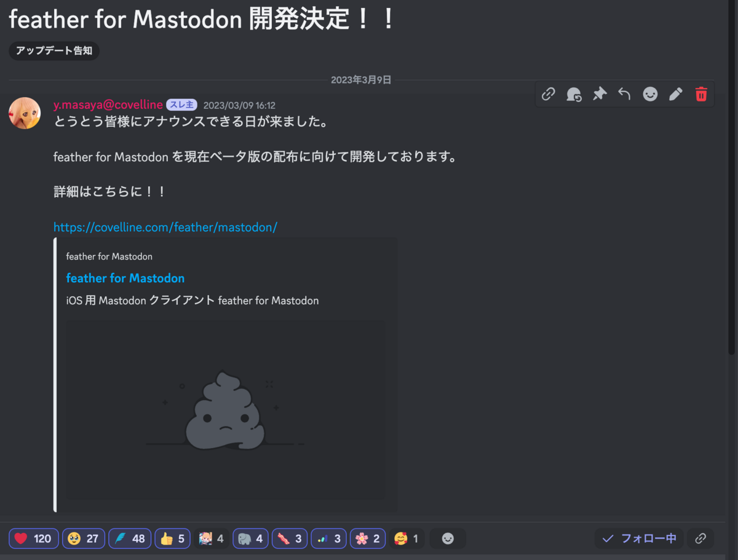This screenshot has width=738, height=560.
Task: Click the speech-bubble notification icon in the toolbar
Action: 574,94
